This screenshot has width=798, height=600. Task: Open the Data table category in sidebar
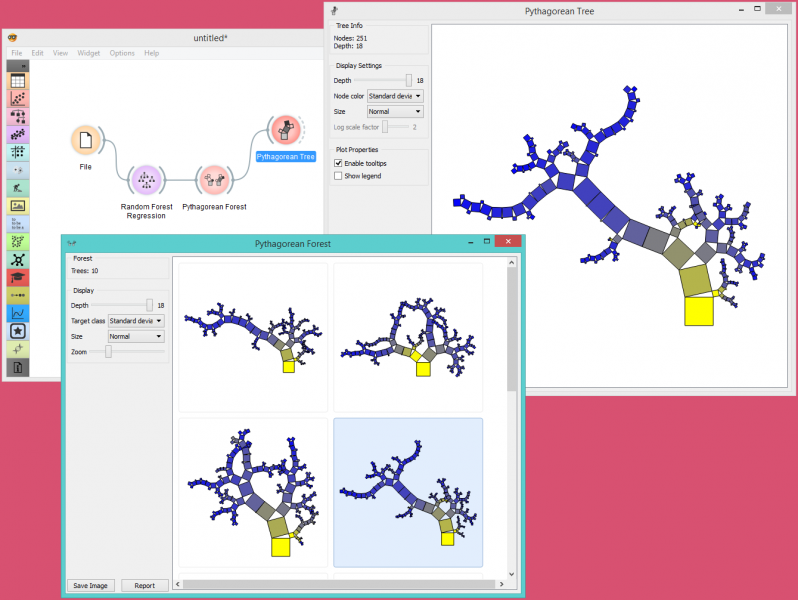pyautogui.click(x=17, y=81)
